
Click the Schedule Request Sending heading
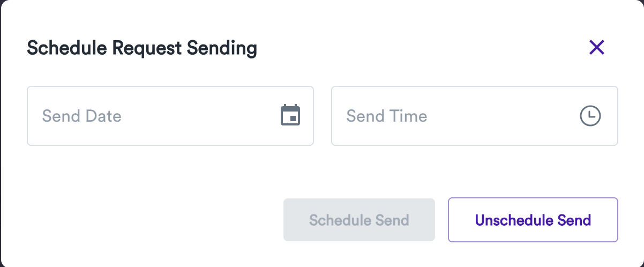click(142, 48)
